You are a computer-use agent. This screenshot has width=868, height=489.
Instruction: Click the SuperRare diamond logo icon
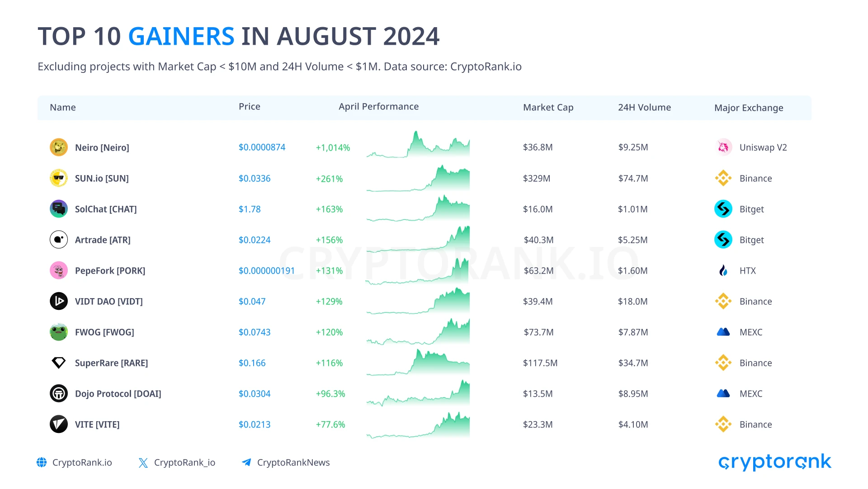pyautogui.click(x=59, y=363)
